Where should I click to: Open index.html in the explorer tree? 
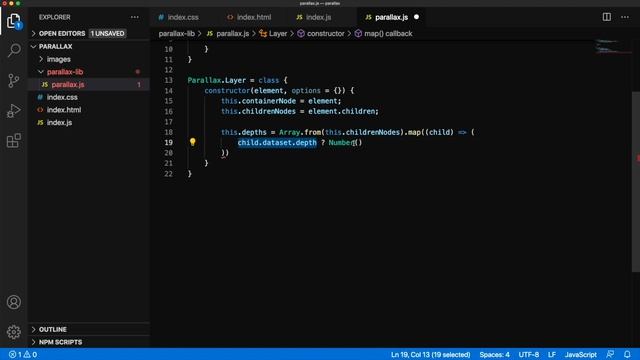click(64, 110)
